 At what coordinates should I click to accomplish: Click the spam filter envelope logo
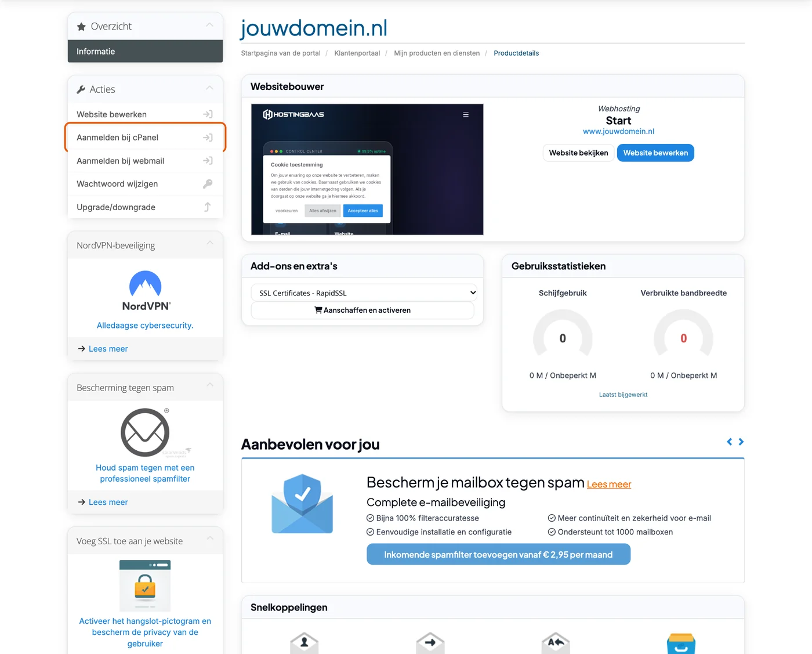(x=145, y=432)
